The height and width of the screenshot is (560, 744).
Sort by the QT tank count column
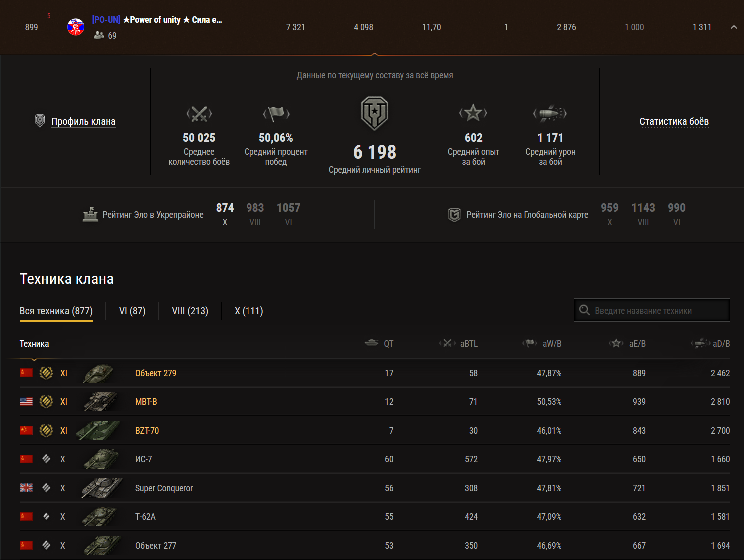(x=379, y=343)
